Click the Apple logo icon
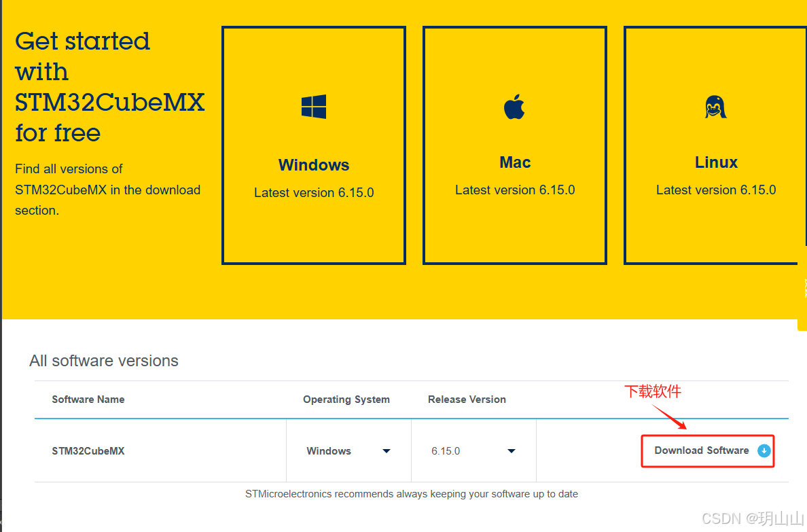 [x=514, y=107]
